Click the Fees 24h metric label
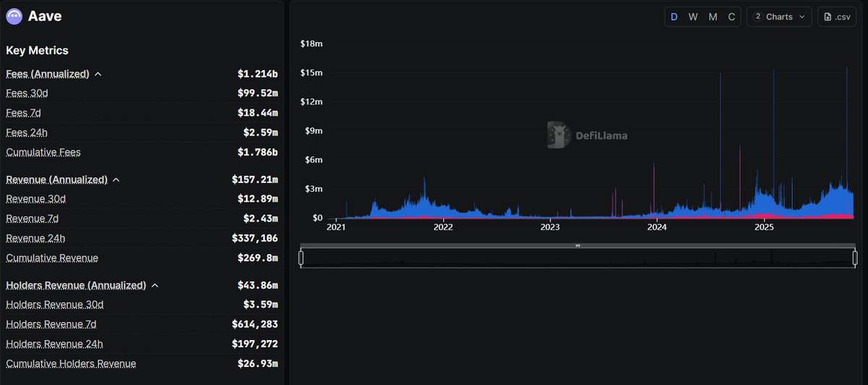Screen dimensions: 868x385 [27, 132]
